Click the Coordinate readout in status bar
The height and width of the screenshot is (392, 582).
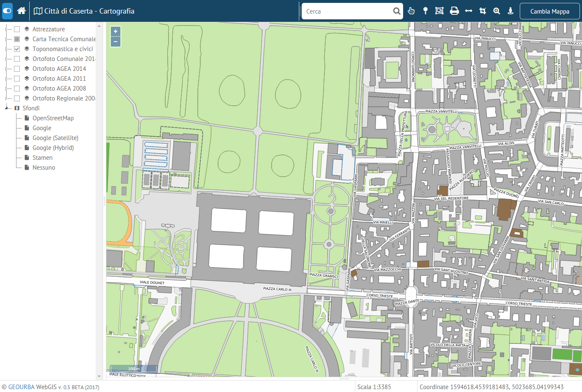(491, 387)
